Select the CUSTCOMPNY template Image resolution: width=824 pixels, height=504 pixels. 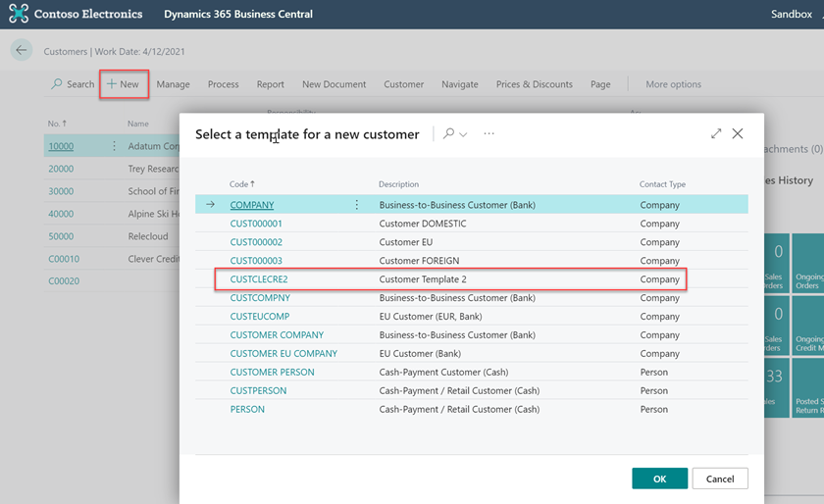point(260,297)
